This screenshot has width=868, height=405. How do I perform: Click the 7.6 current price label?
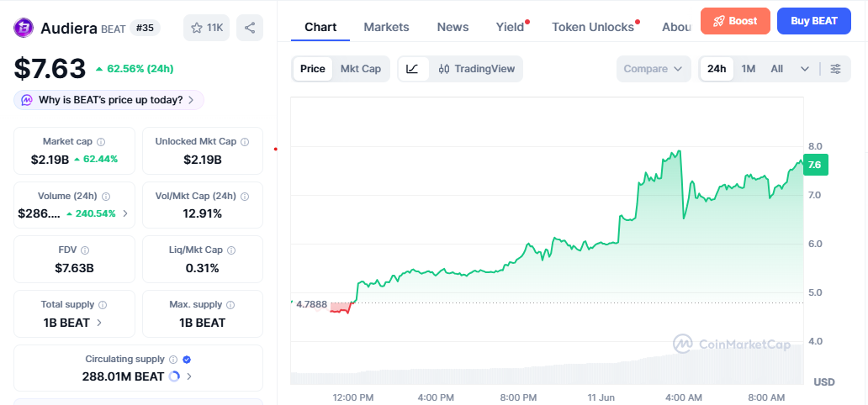point(815,165)
